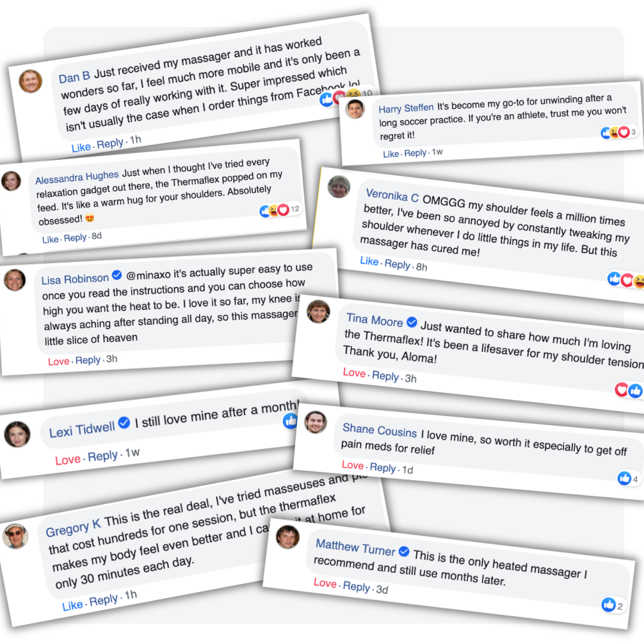The image size is (644, 644).
Task: Open Dan B's profile picture
Action: point(31,81)
